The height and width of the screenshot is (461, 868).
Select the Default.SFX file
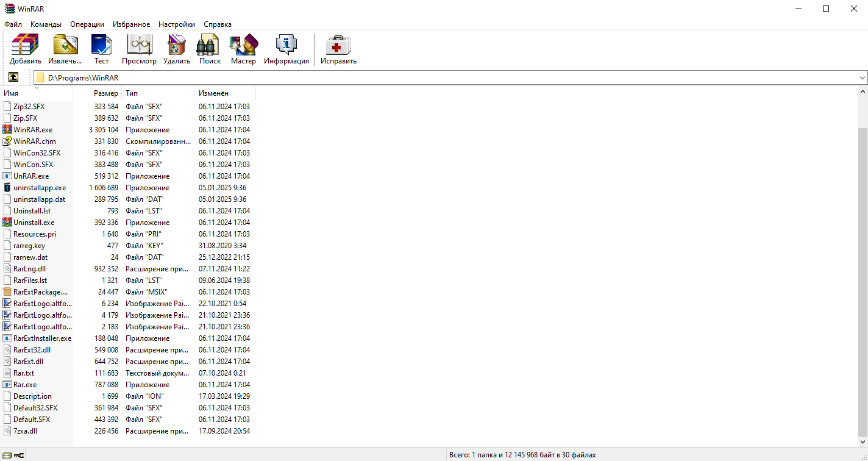pyautogui.click(x=32, y=420)
